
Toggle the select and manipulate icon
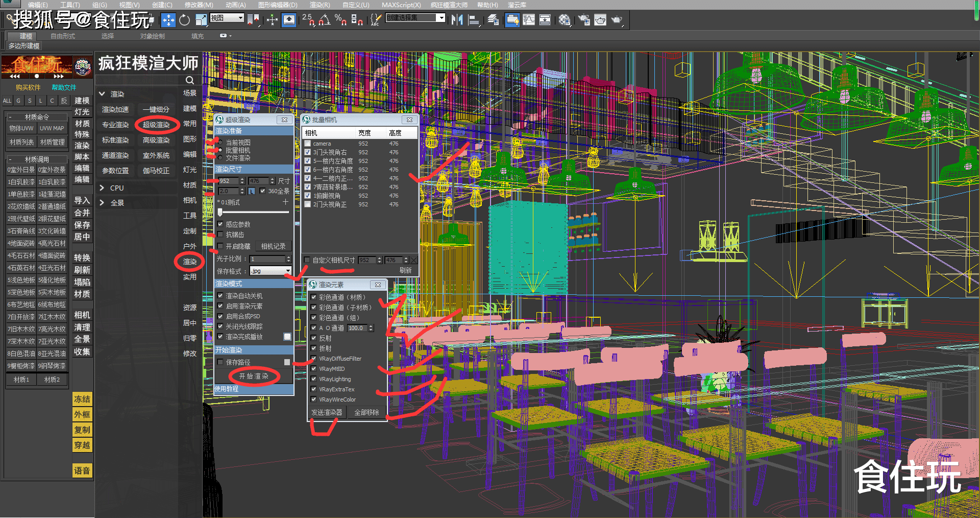tap(272, 20)
